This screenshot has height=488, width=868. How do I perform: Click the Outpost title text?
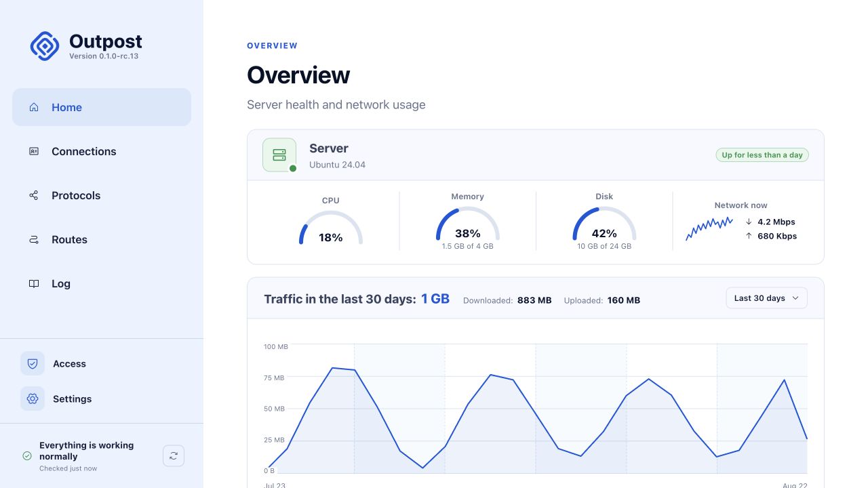[x=106, y=41]
